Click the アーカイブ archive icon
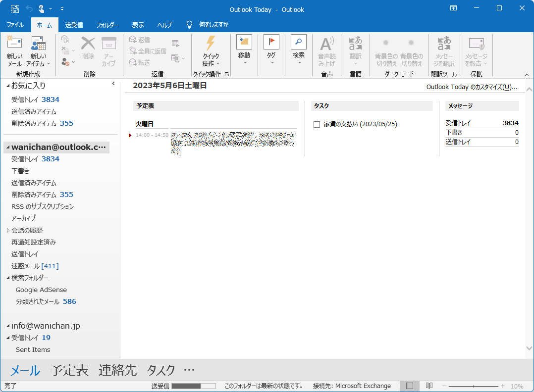This screenshot has width=534, height=392. 109,44
